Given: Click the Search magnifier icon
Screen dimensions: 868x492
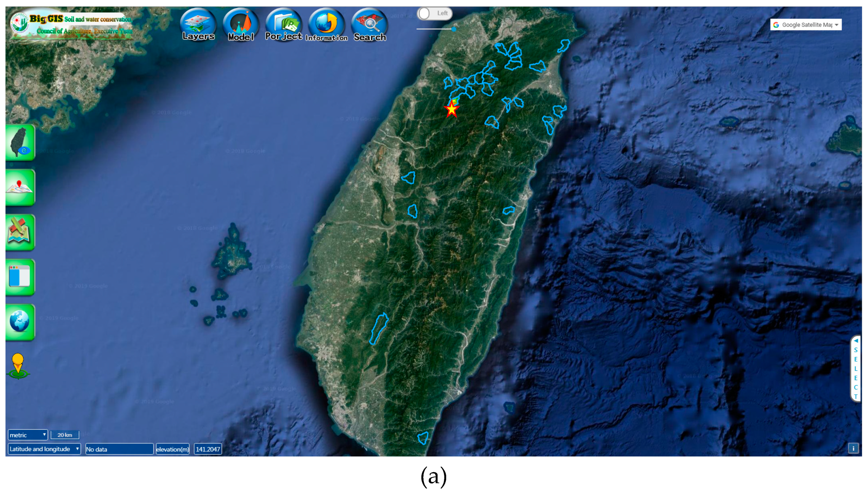Looking at the screenshot, I should (x=369, y=24).
